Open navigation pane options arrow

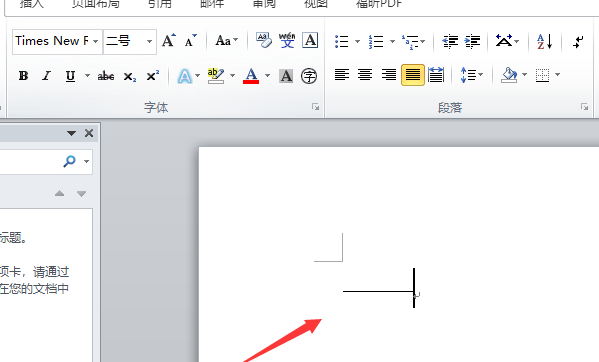[71, 133]
